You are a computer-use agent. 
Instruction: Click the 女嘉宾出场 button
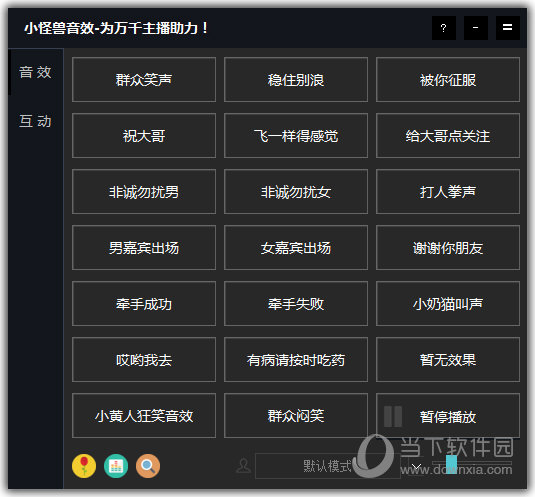(x=296, y=247)
